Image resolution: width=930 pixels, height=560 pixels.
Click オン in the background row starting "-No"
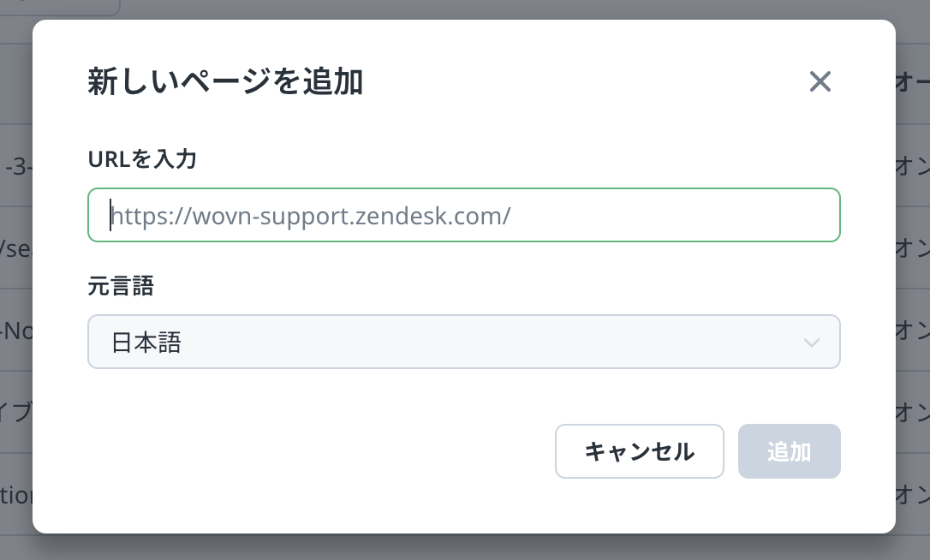(x=912, y=330)
